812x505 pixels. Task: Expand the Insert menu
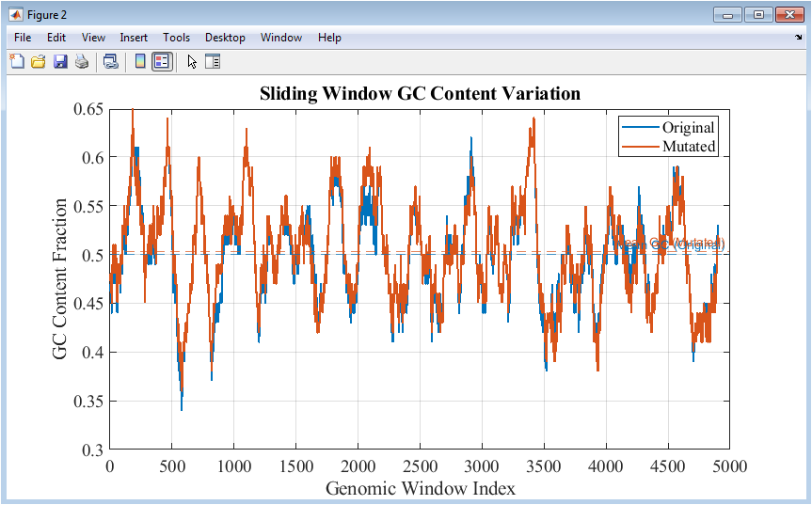pyautogui.click(x=134, y=38)
